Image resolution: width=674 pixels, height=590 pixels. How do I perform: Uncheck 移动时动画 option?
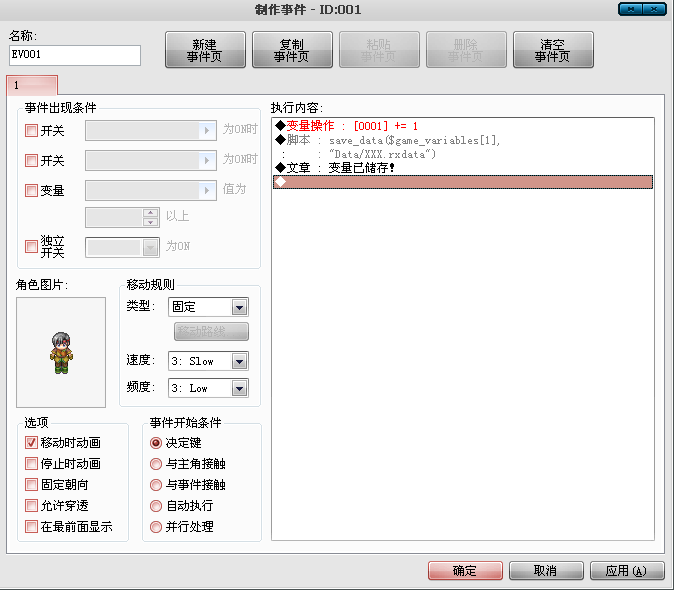(x=31, y=443)
